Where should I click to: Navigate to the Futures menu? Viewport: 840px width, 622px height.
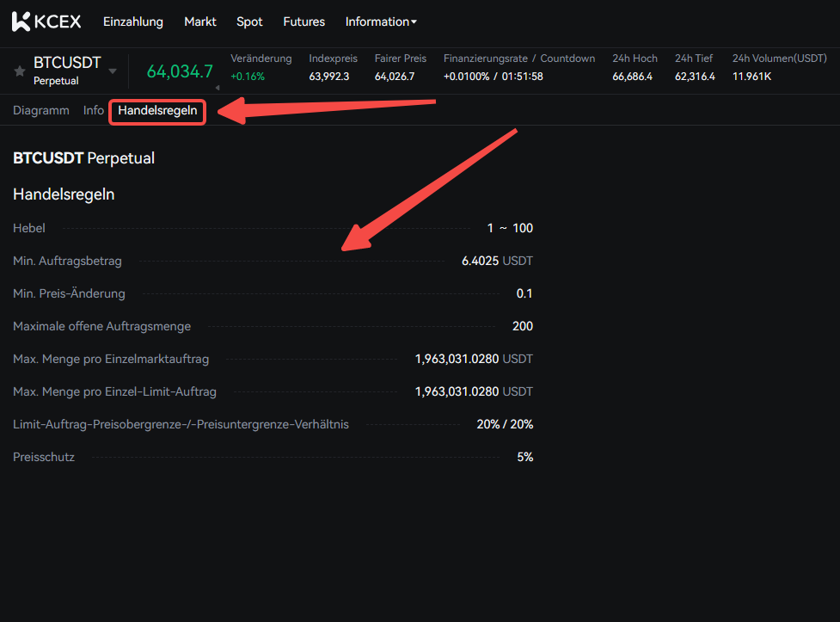[304, 22]
